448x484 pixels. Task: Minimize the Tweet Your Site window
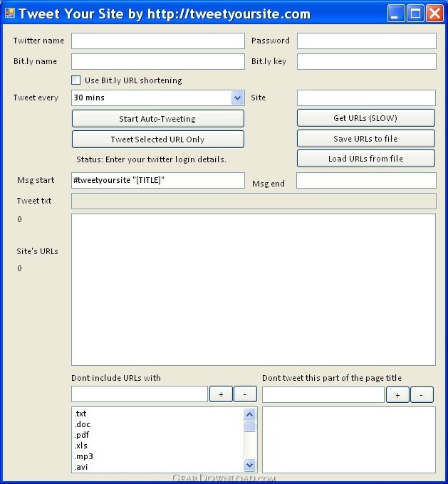click(396, 14)
